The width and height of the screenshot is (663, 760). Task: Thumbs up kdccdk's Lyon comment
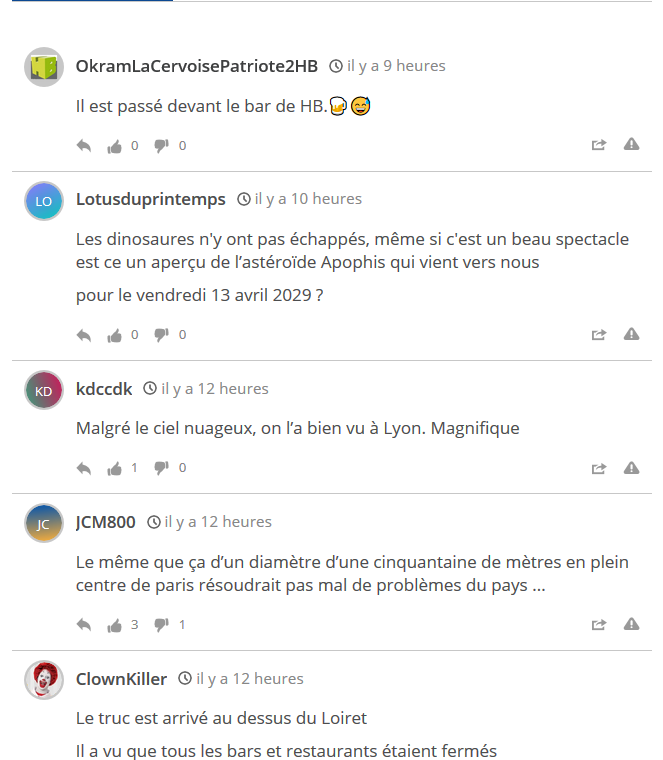click(x=114, y=468)
